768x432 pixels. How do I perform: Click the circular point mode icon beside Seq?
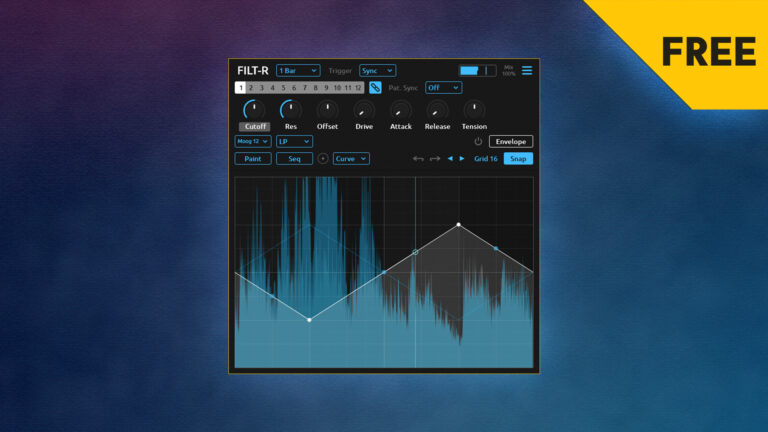(x=323, y=159)
